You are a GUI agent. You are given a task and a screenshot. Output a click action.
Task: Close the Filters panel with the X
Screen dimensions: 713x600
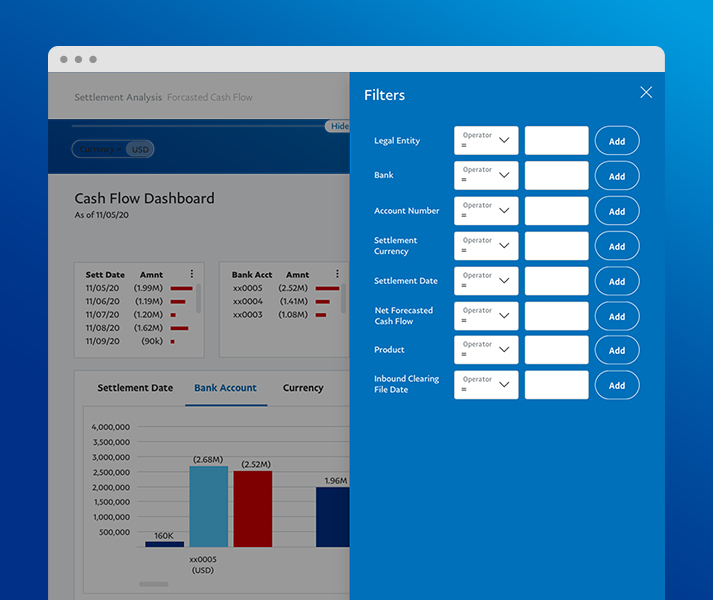coord(646,92)
